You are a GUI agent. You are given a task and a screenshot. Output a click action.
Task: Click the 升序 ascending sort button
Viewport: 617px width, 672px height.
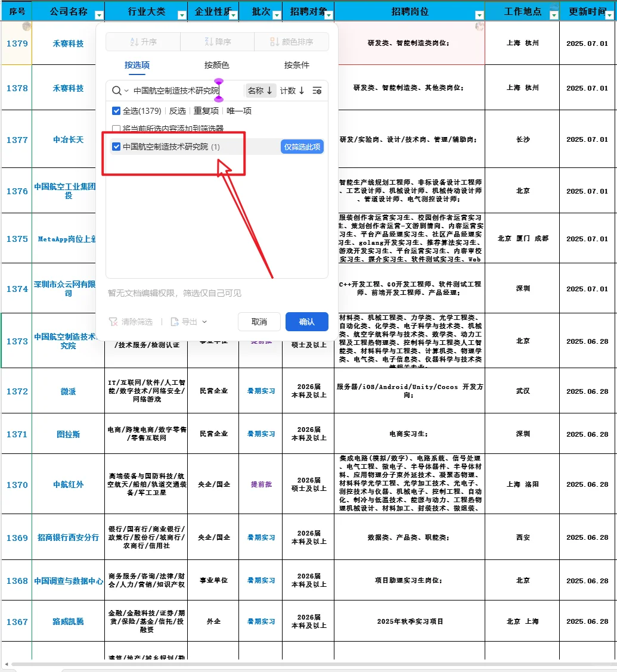[x=143, y=42]
